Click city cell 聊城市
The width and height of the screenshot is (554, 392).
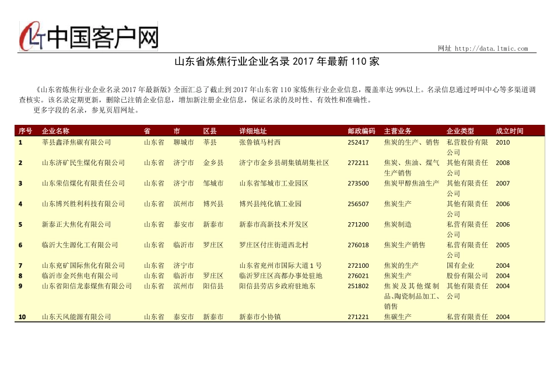coord(184,142)
